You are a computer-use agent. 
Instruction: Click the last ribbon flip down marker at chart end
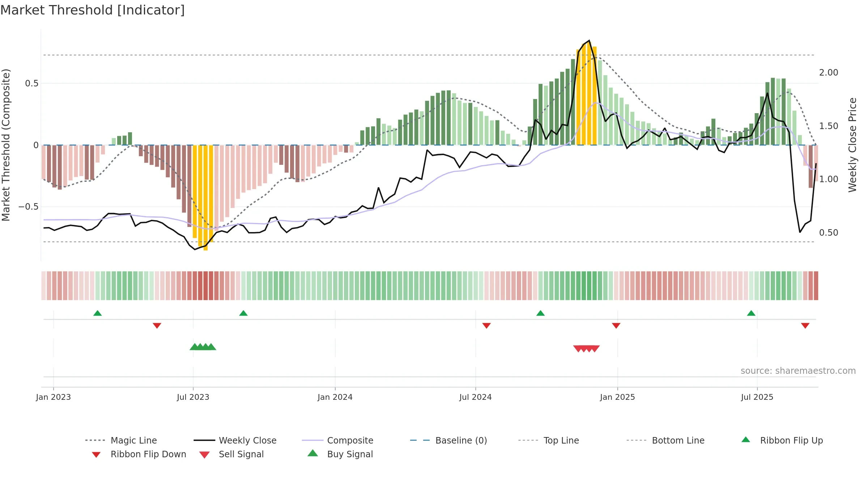tap(805, 326)
